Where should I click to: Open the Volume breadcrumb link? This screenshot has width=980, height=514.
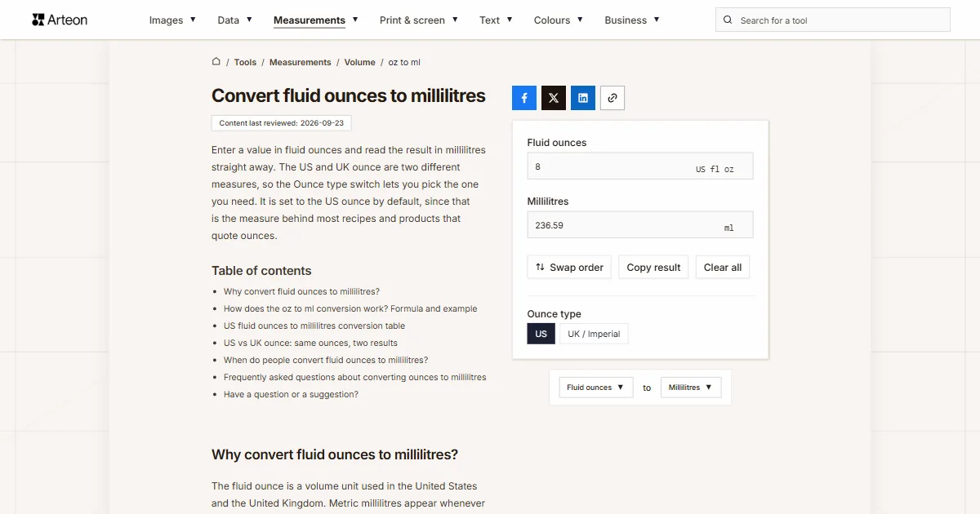[x=360, y=62]
